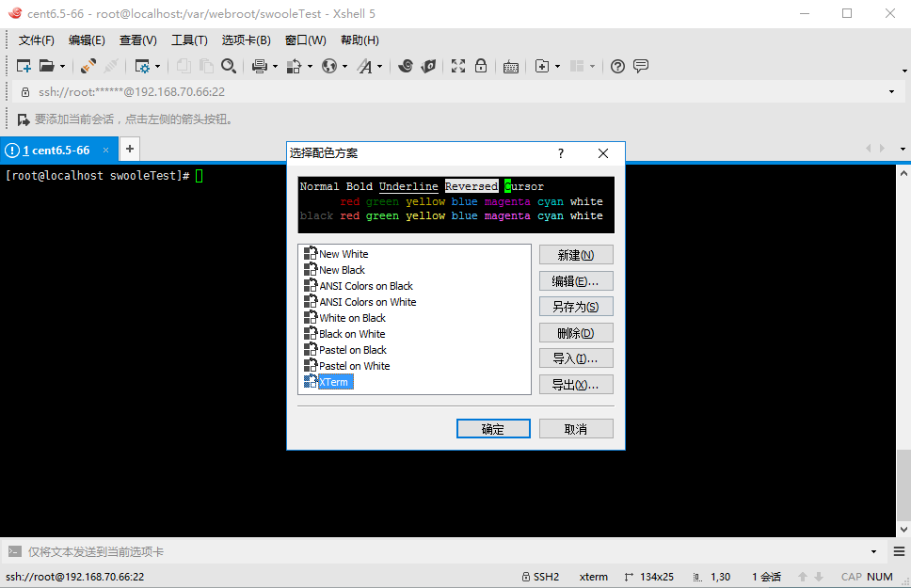Open the 帮助(H) menu
This screenshot has height=588, width=911.
[x=360, y=40]
